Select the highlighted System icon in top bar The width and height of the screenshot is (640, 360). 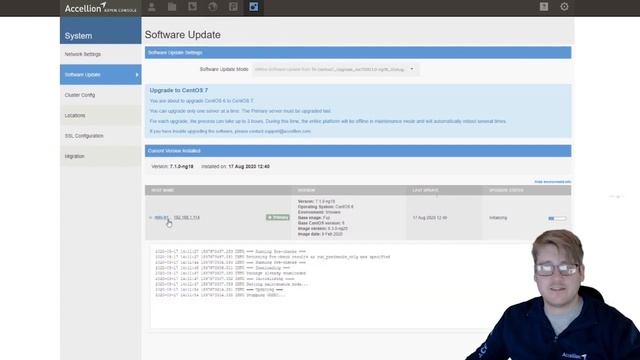(x=253, y=7)
